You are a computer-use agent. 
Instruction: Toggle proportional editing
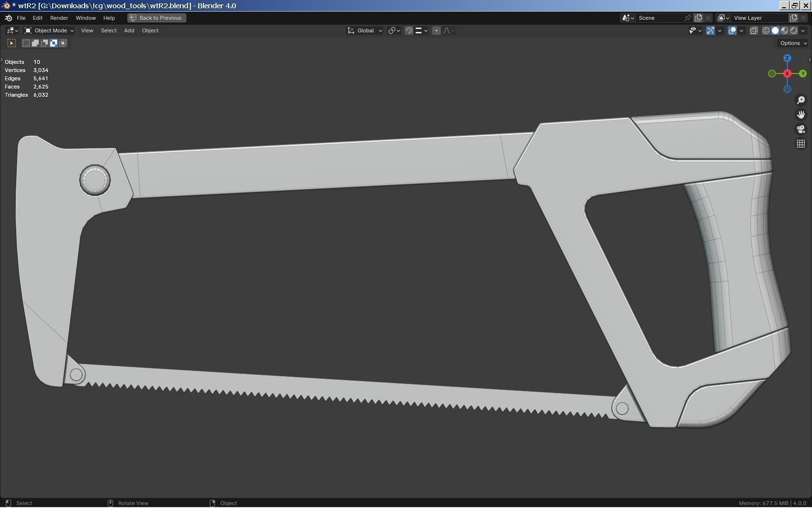436,30
